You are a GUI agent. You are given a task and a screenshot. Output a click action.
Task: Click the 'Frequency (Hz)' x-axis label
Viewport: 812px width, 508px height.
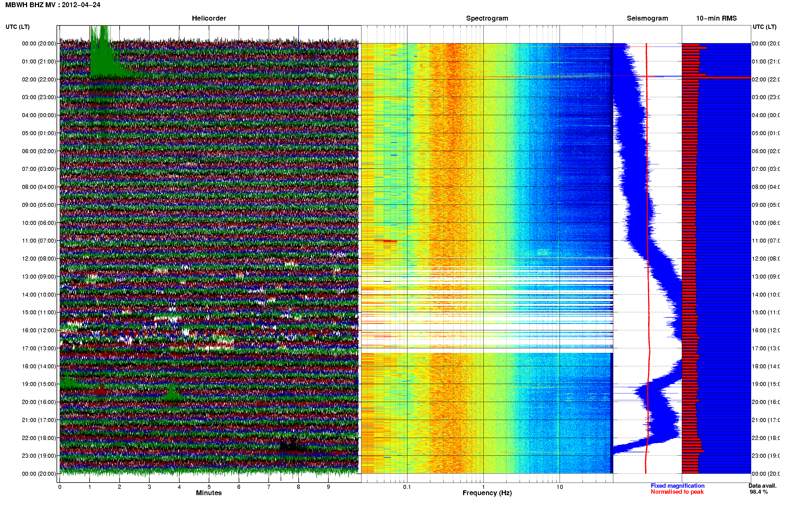pos(487,493)
